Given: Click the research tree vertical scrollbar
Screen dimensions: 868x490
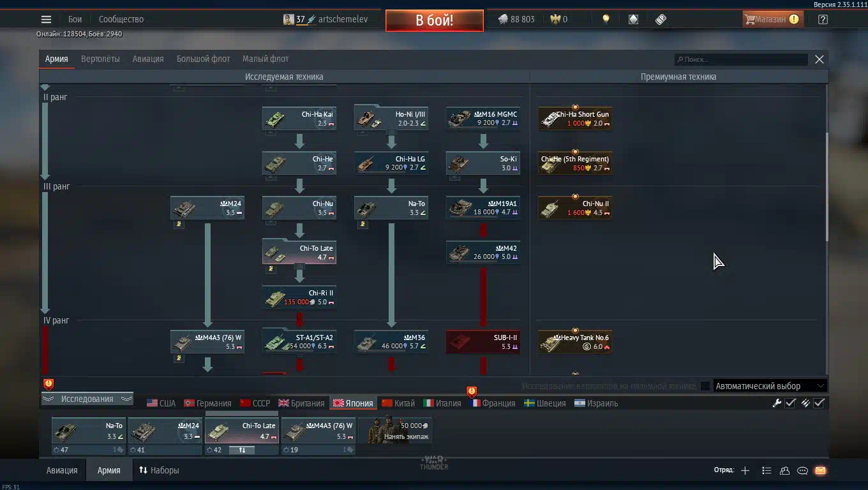Looking at the screenshot, I should [x=827, y=187].
